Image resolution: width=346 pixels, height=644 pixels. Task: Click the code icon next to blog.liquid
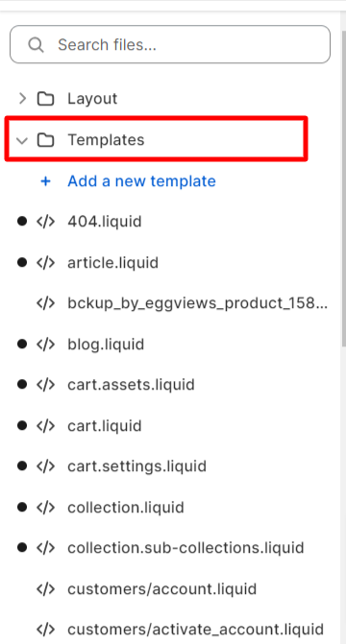pyautogui.click(x=45, y=345)
